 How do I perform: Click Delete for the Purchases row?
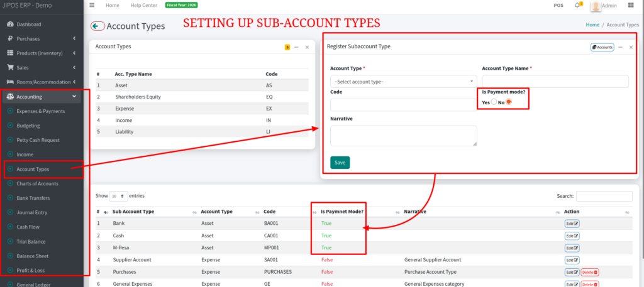pyautogui.click(x=590, y=272)
